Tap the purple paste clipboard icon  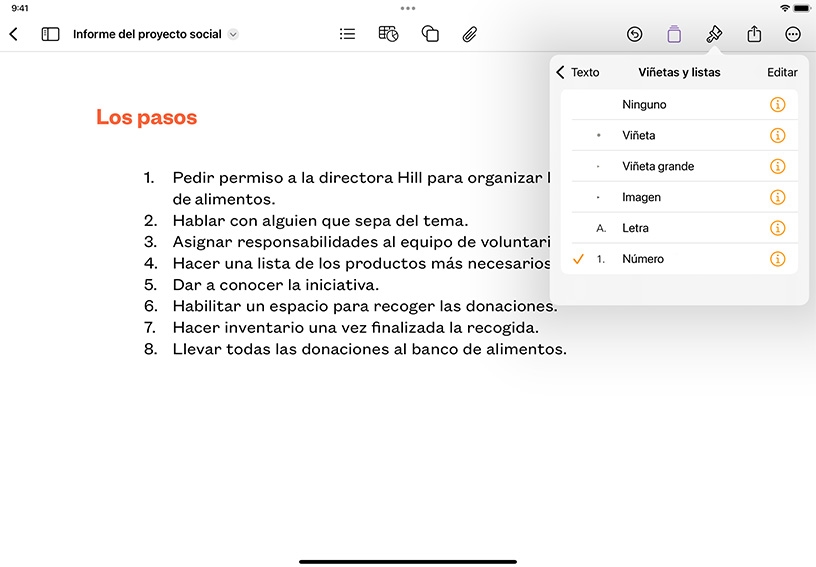pyautogui.click(x=674, y=34)
